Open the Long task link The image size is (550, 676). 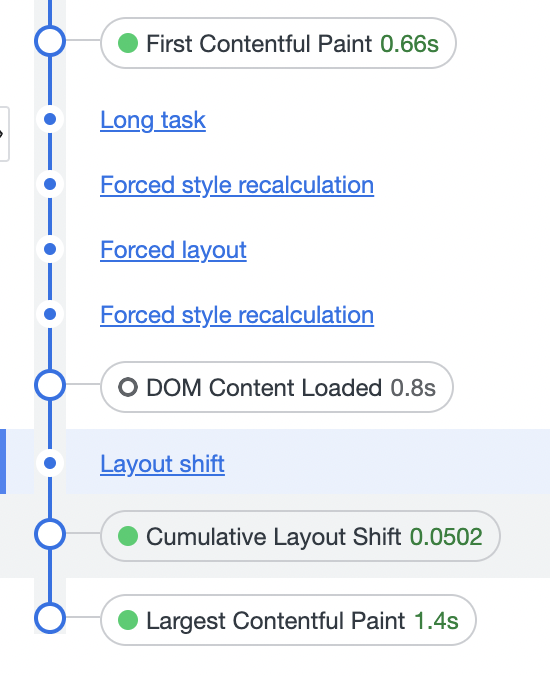(x=153, y=120)
